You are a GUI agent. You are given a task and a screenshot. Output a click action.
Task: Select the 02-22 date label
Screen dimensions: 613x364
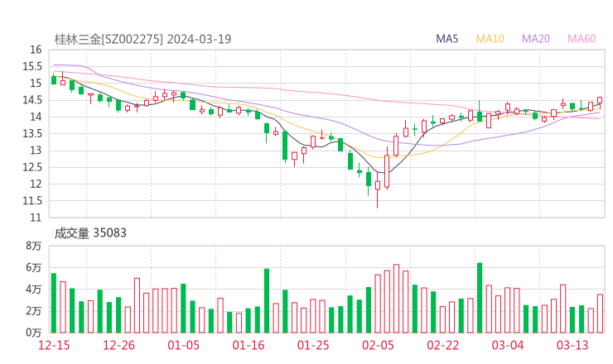coord(442,345)
